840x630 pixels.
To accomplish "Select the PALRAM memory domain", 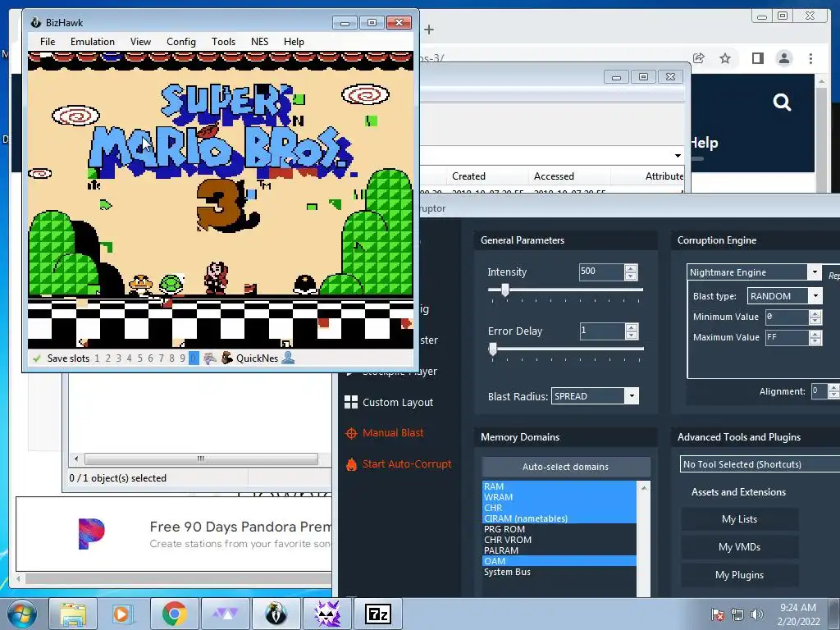I will 559,550.
